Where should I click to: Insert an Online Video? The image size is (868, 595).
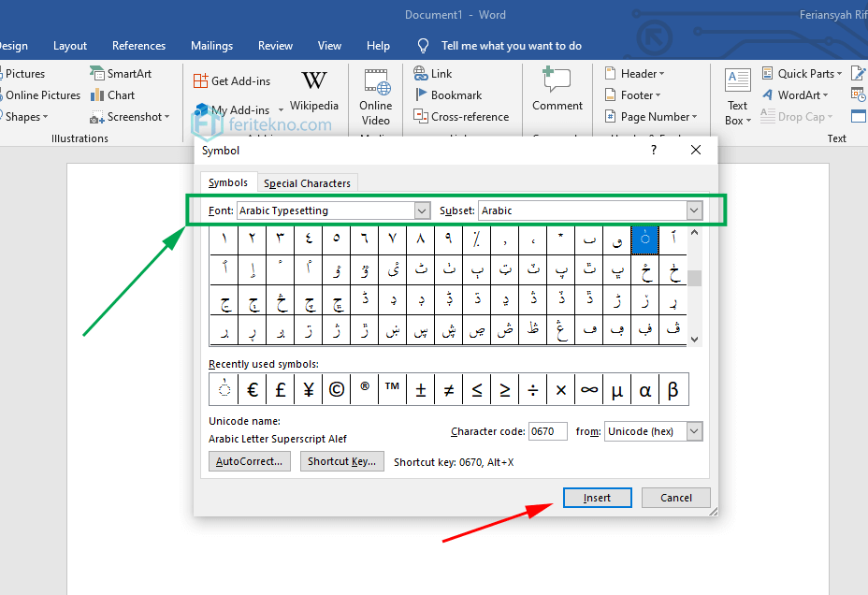click(376, 97)
